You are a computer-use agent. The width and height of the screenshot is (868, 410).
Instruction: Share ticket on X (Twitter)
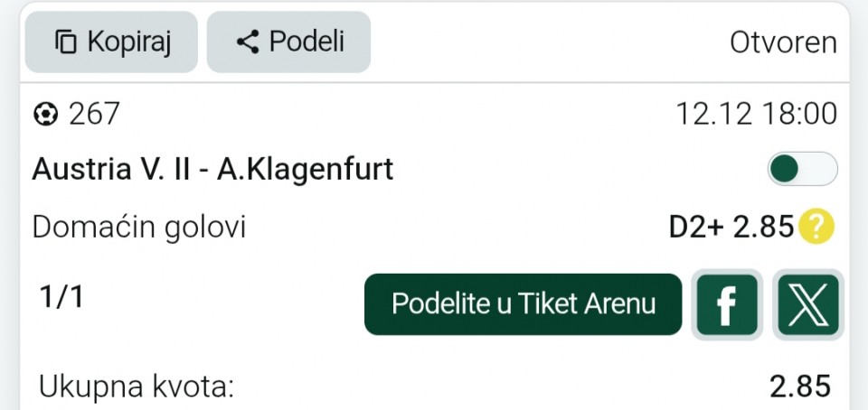coord(808,305)
